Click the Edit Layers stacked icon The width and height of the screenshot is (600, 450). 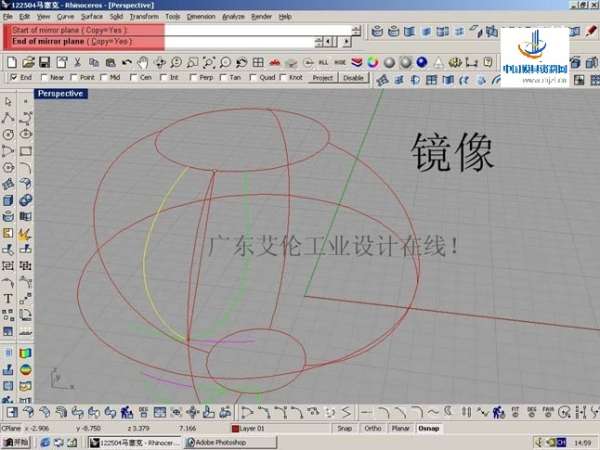click(357, 62)
